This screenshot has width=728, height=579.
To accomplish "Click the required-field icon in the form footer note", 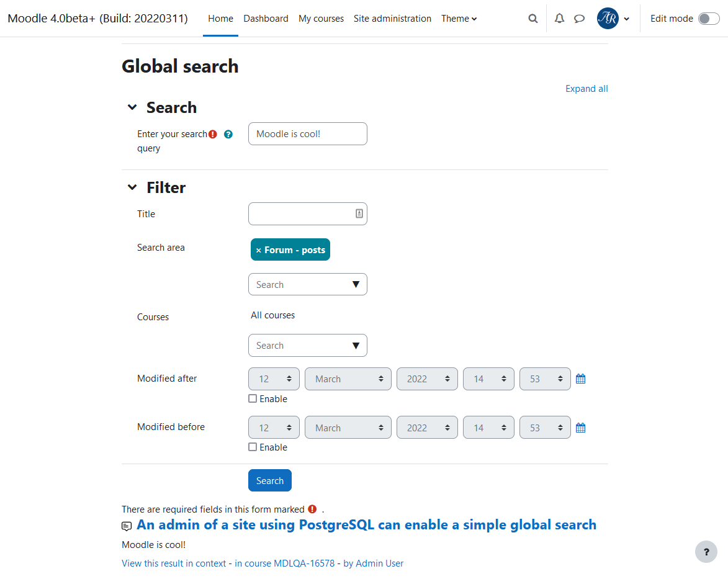I will (x=312, y=509).
